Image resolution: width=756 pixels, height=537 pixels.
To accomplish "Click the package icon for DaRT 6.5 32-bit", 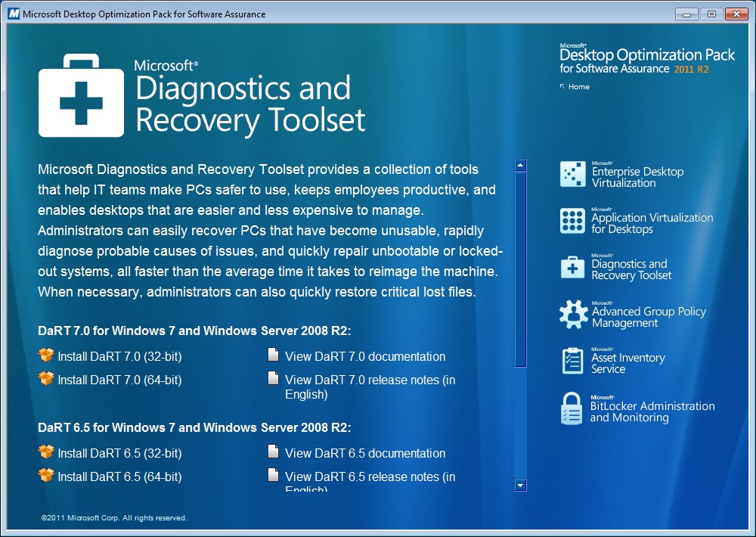I will point(46,452).
